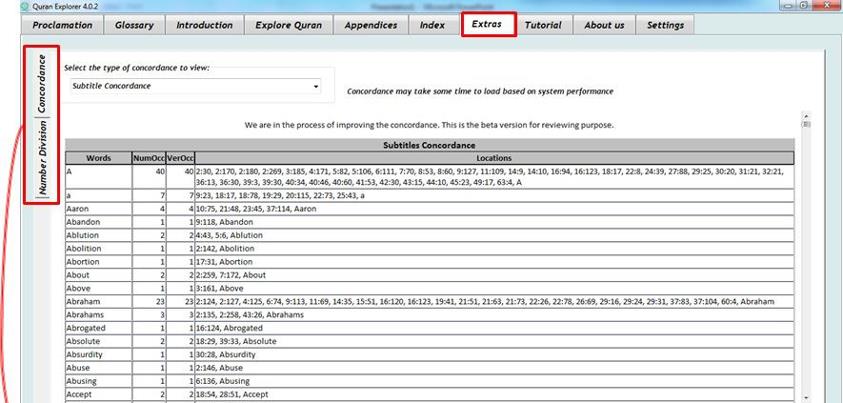This screenshot has height=403, width=843.
Task: Open the Tutorial tab
Action: click(543, 25)
